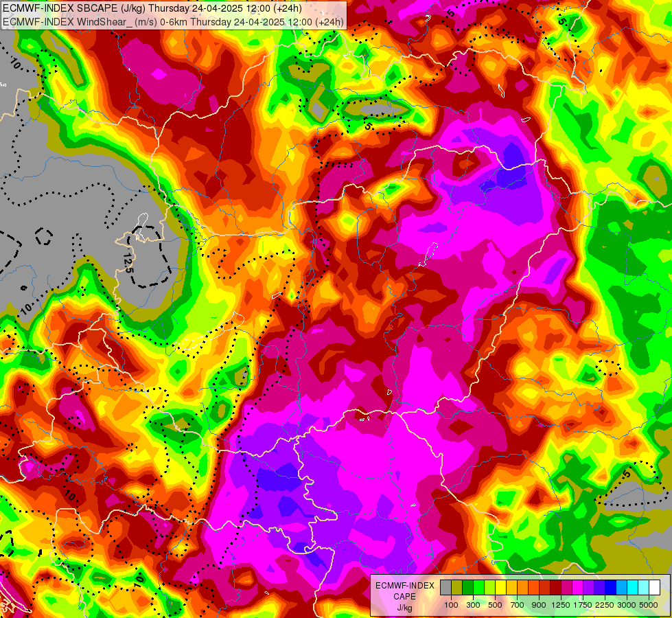This screenshot has height=618, width=672.
Task: Click the 900 value in the legend
Action: [x=539, y=605]
